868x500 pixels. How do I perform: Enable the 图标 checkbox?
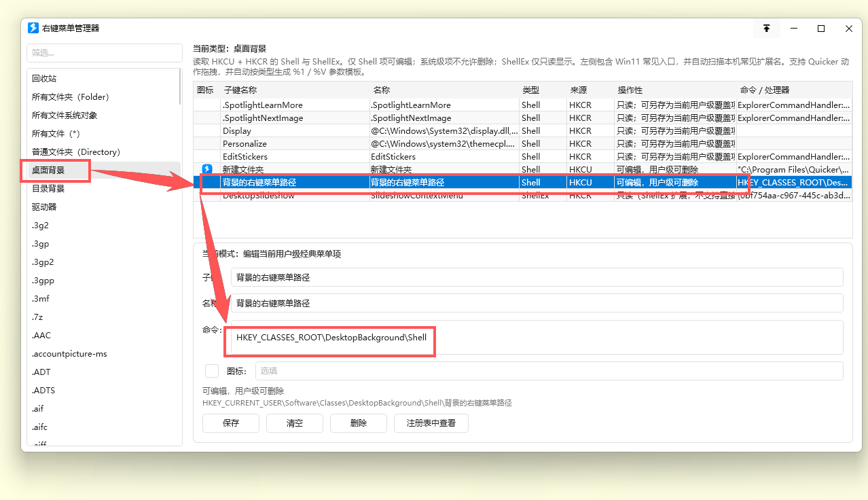click(x=212, y=371)
